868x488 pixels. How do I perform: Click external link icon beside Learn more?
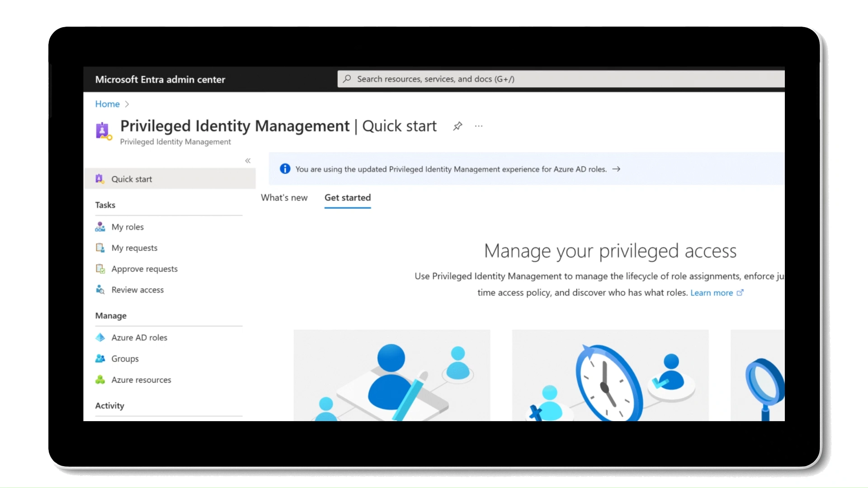(x=740, y=292)
